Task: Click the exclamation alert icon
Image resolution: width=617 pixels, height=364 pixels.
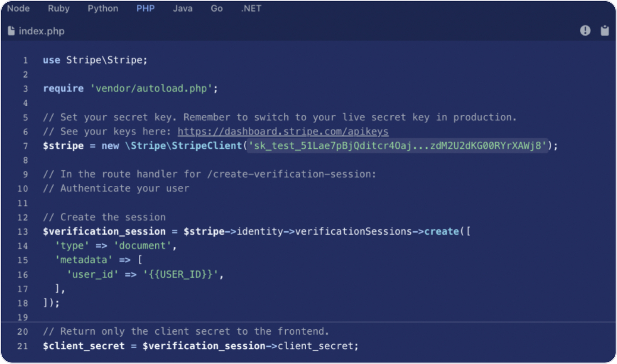Action: click(585, 31)
